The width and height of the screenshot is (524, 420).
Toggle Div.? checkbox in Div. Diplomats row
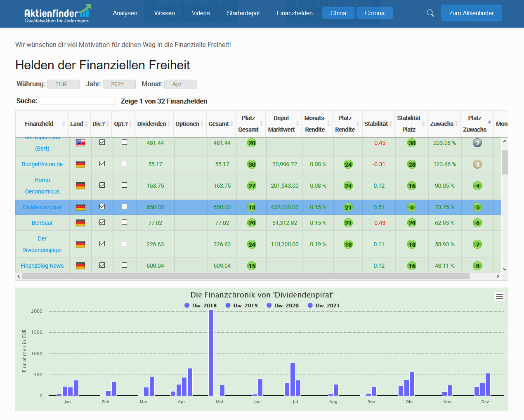102,142
